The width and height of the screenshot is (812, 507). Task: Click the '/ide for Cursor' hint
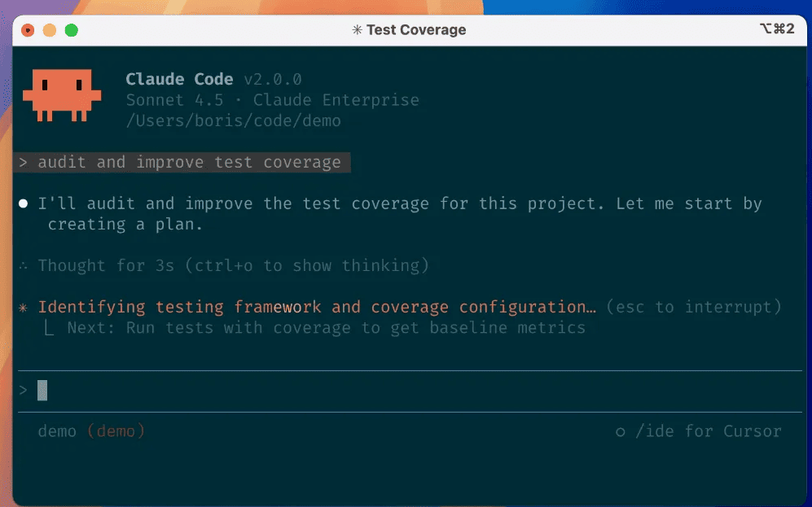707,431
